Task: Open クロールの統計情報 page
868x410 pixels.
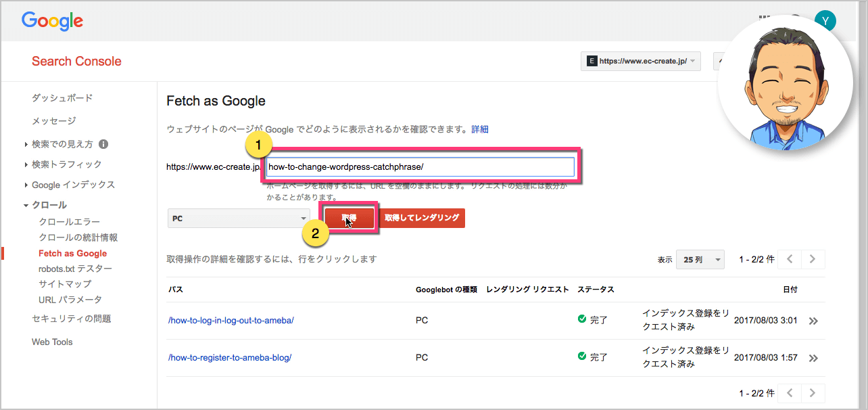Action: pyautogui.click(x=78, y=237)
